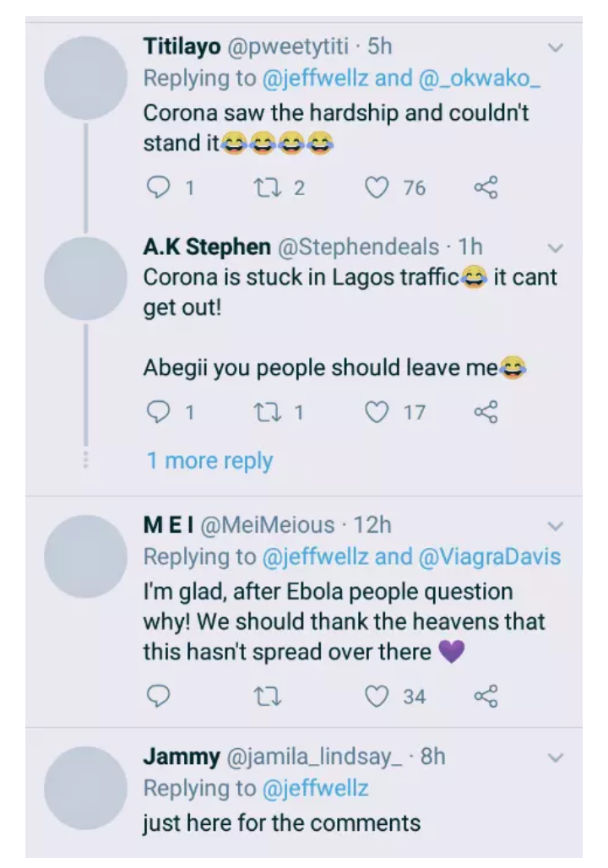Share Titilayo's tweet
This screenshot has width=608, height=868.
coord(486,187)
